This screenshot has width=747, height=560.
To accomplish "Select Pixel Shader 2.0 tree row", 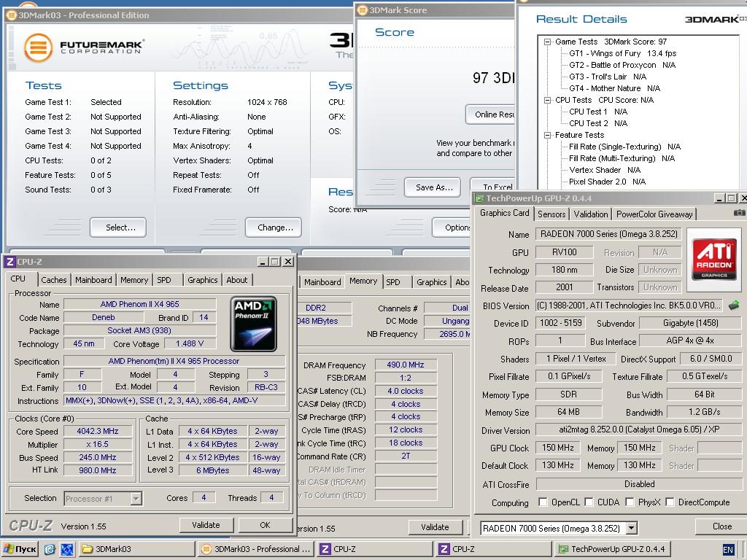I will (607, 182).
